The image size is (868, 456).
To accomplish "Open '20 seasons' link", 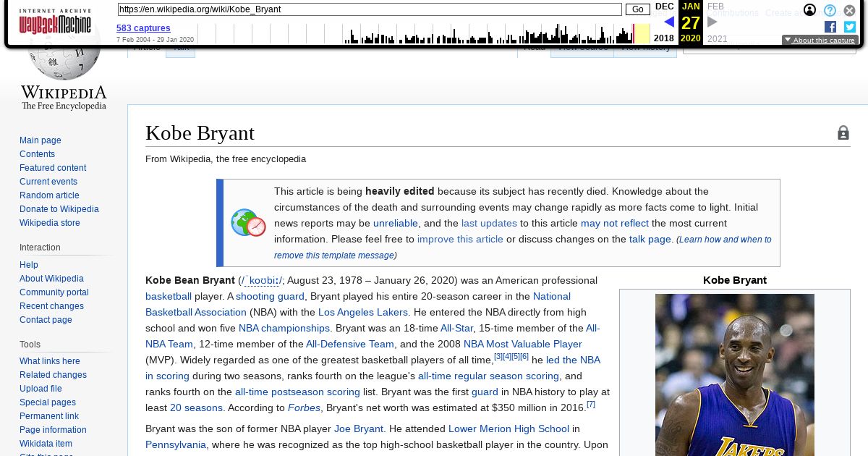I will pyautogui.click(x=196, y=408).
